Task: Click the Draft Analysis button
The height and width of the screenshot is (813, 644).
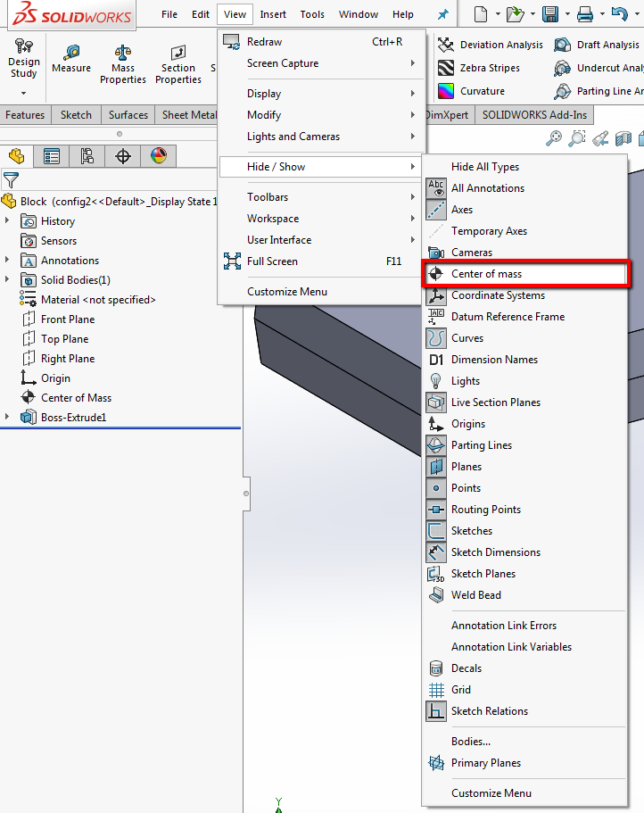Action: (597, 46)
